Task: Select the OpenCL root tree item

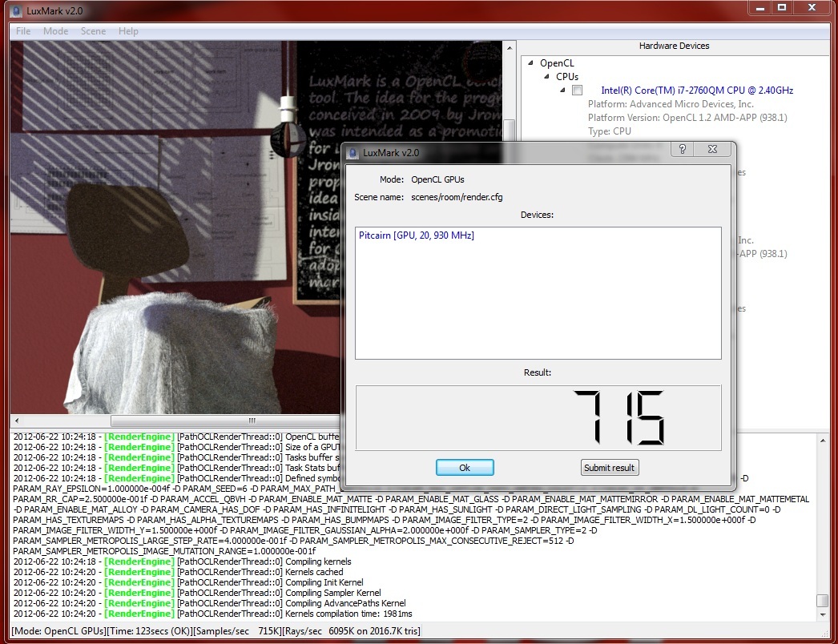Action: click(557, 63)
